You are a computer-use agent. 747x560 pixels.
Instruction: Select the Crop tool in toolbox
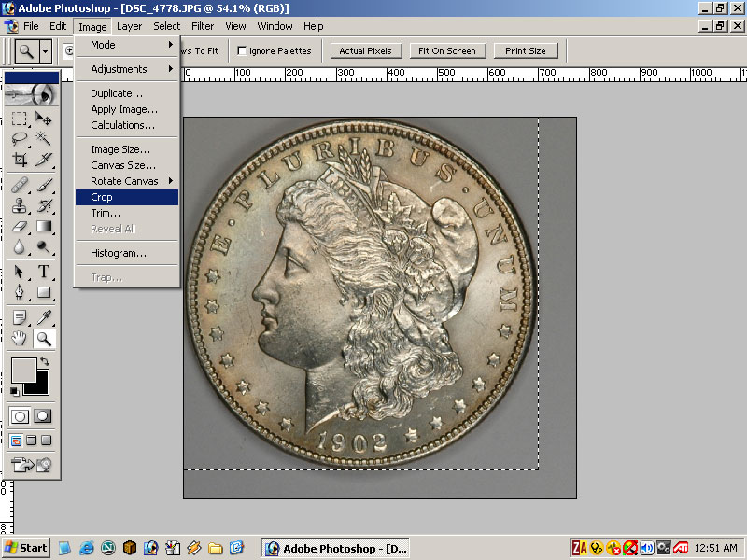tap(20, 160)
